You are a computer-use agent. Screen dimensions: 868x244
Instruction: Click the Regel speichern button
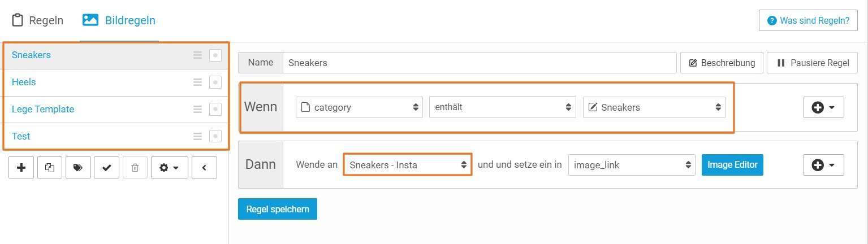278,209
